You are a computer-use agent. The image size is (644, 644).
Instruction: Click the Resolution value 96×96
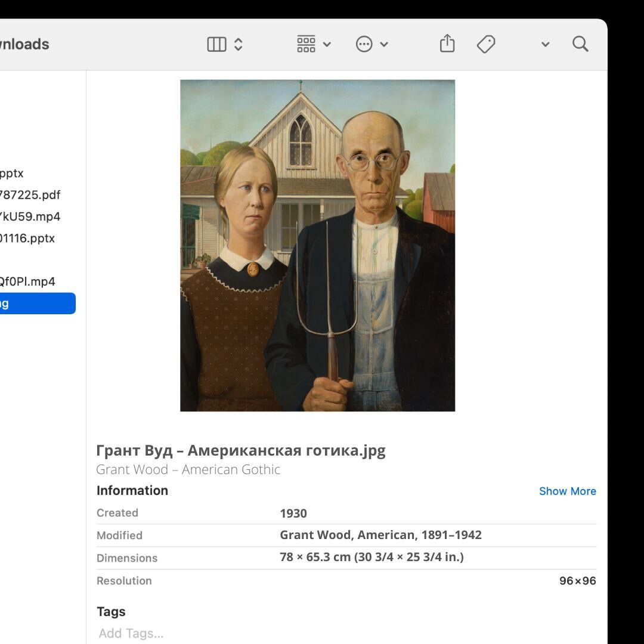point(577,580)
